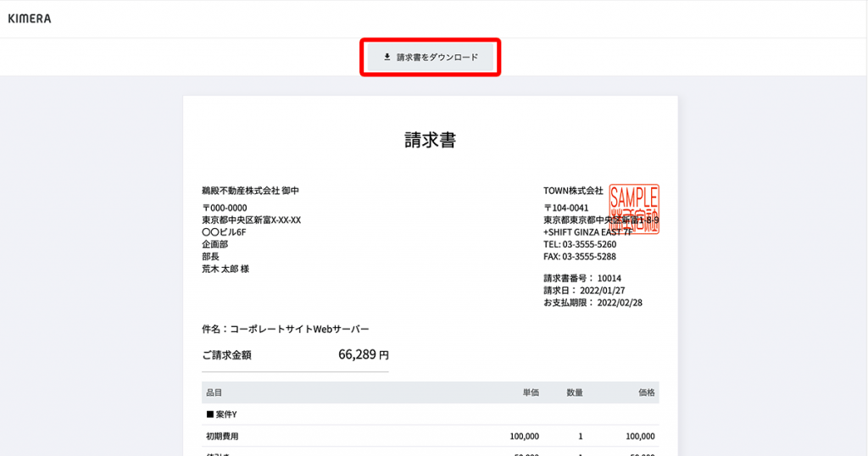Click the contact name 荒木 太郎 様

pos(225,269)
